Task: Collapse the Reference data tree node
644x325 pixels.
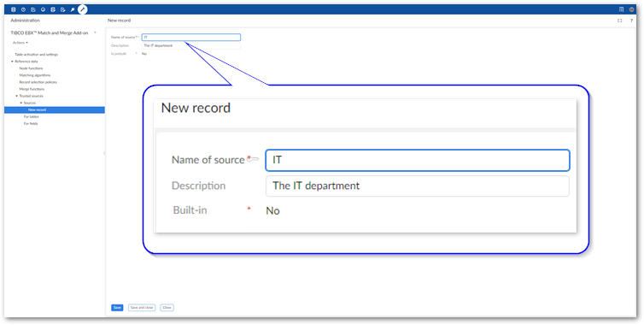Action: point(12,62)
